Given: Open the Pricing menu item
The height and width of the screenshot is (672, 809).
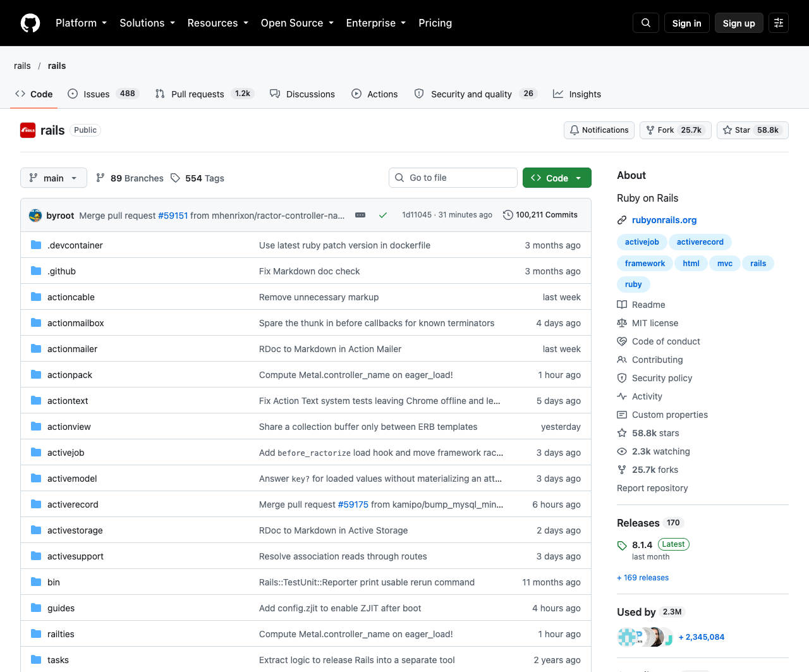Looking at the screenshot, I should [x=435, y=23].
